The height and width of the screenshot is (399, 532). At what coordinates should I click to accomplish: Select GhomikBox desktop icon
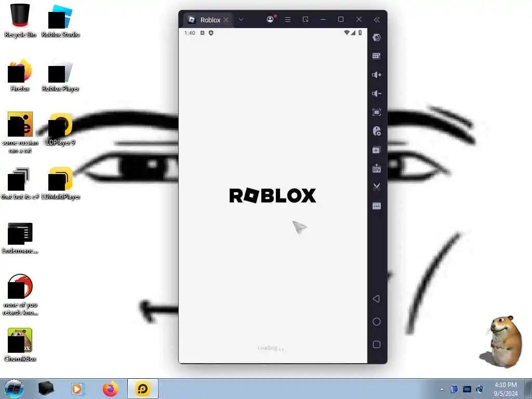click(x=20, y=345)
